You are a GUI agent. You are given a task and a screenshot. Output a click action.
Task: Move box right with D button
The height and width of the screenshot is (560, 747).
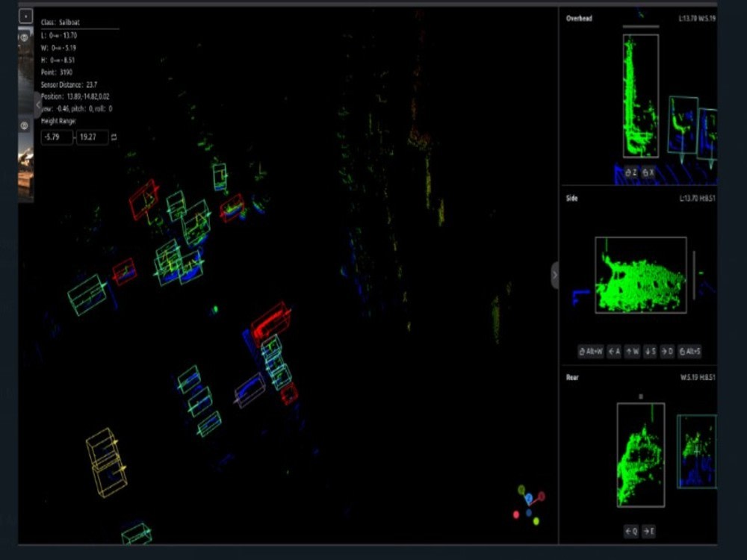point(667,352)
